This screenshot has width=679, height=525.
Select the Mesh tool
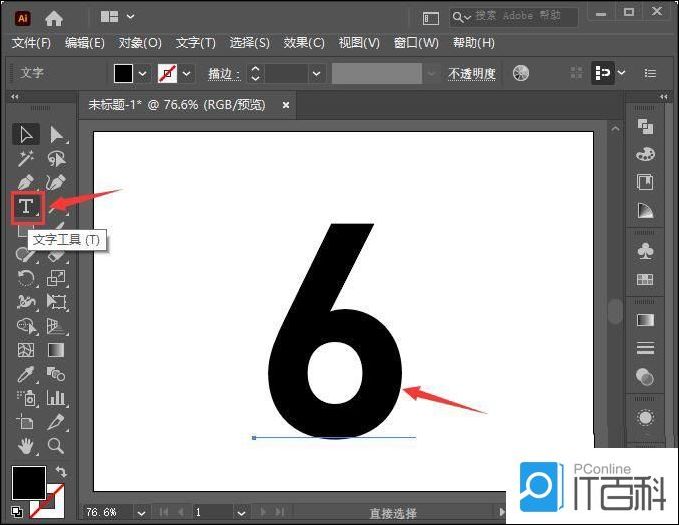tap(26, 350)
